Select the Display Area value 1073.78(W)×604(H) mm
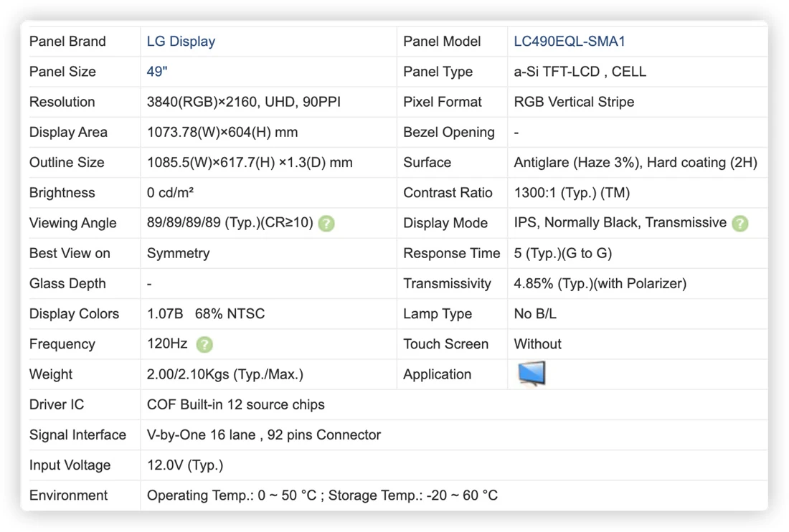 tap(222, 132)
